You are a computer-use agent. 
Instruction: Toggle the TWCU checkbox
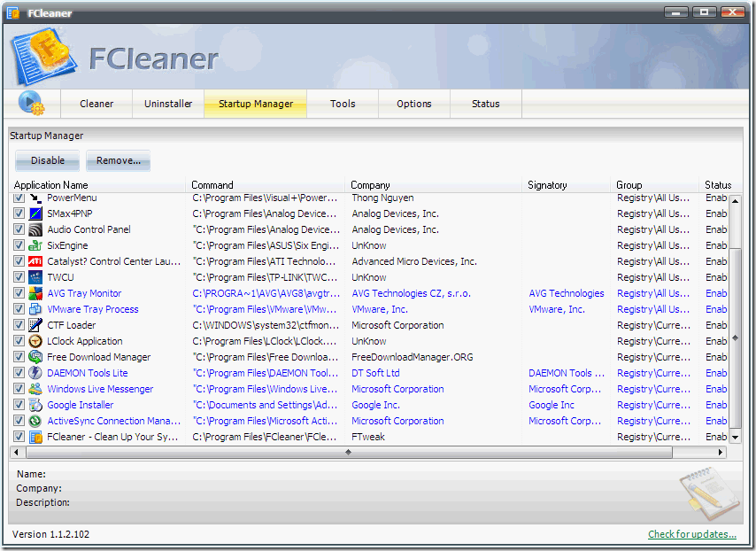click(19, 277)
